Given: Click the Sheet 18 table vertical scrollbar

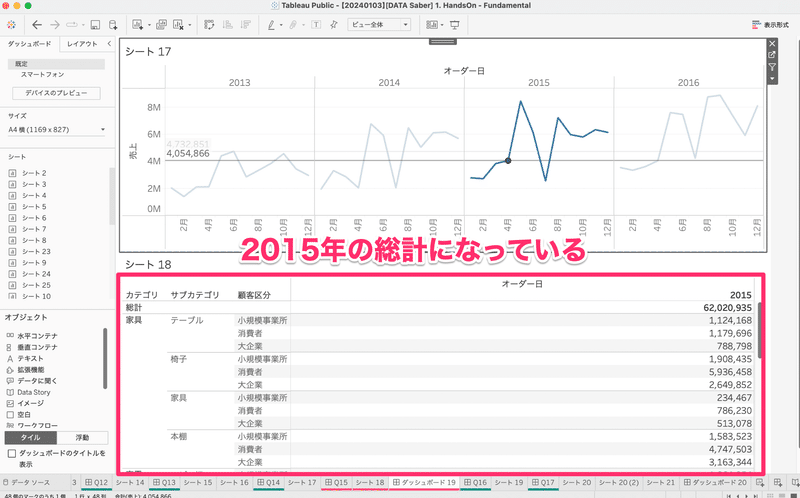Looking at the screenshot, I should point(759,330).
